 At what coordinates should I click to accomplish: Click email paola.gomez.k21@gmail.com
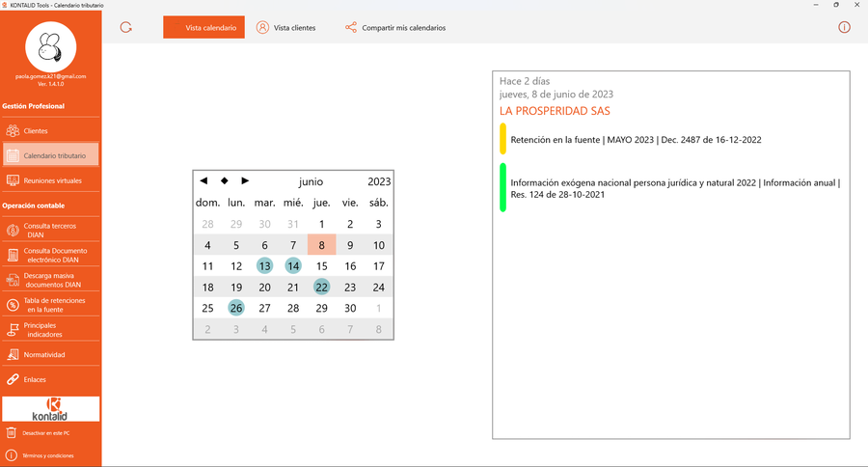pos(50,76)
